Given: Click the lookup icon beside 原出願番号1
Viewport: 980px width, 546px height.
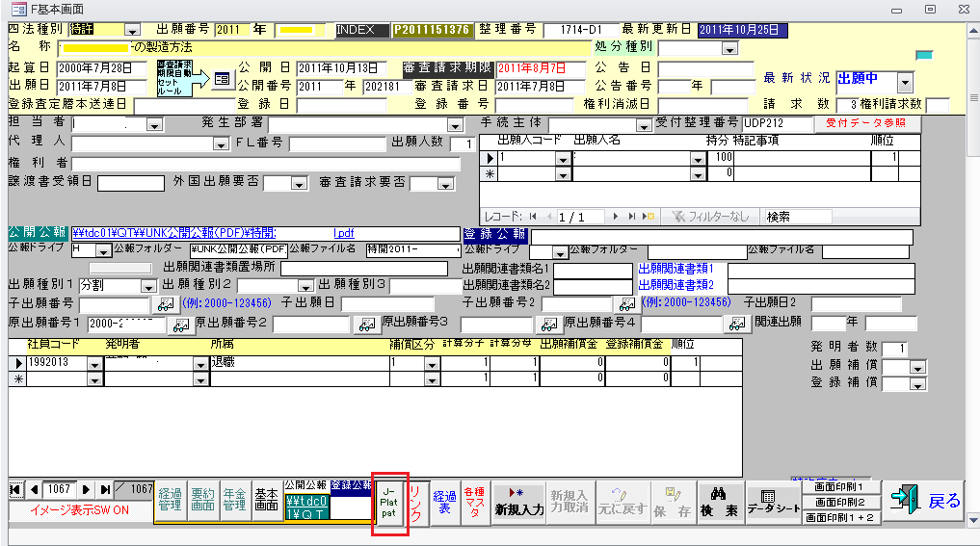Looking at the screenshot, I should 180,325.
